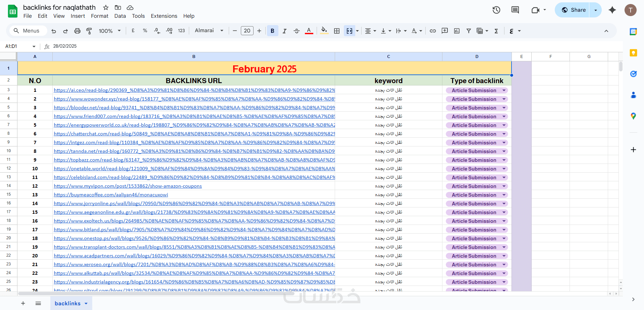Open the buymeacoffee.com backlink URL
The width and height of the screenshot is (644, 310).
coord(111,195)
